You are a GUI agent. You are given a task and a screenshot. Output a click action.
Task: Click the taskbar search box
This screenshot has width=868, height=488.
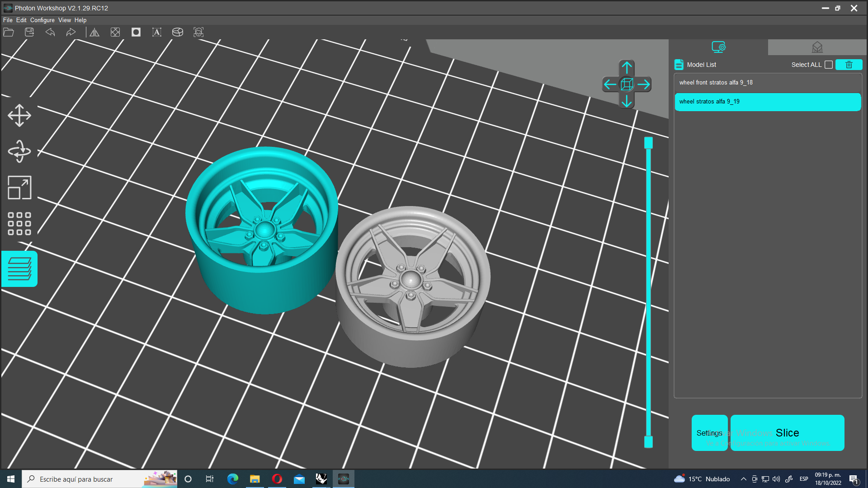[99, 479]
